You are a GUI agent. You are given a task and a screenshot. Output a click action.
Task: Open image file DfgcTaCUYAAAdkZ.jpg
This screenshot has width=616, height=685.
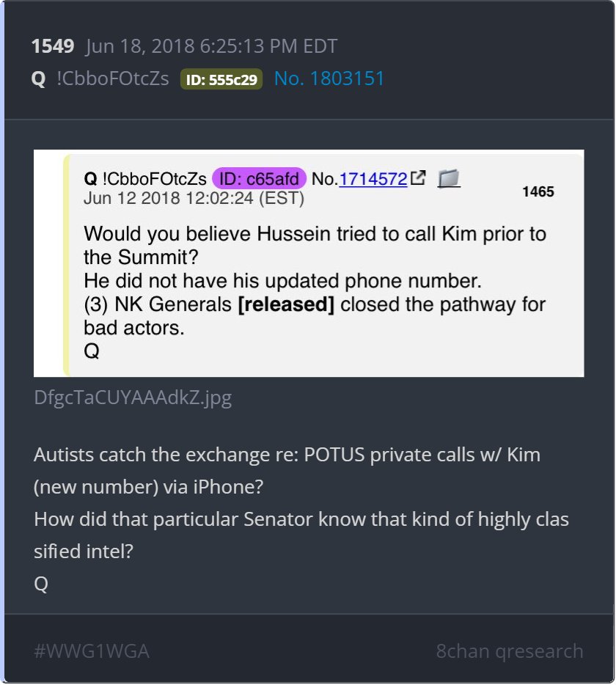pos(133,398)
